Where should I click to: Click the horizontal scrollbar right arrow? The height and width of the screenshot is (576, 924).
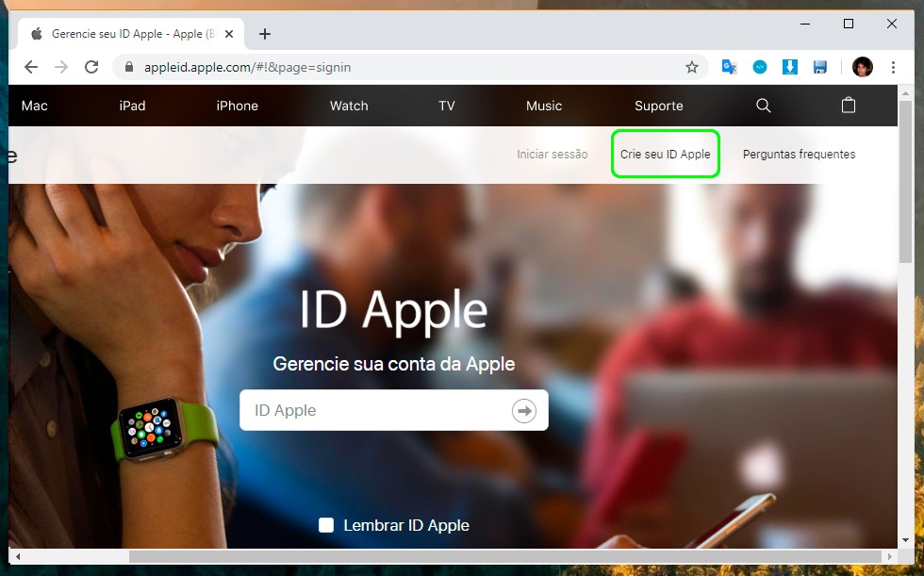890,556
